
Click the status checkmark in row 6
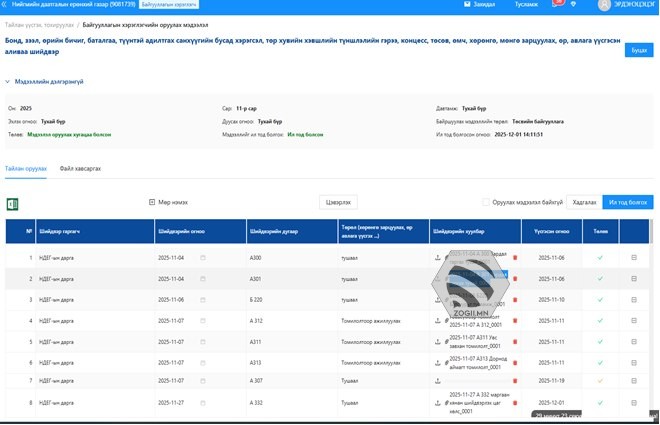(600, 362)
